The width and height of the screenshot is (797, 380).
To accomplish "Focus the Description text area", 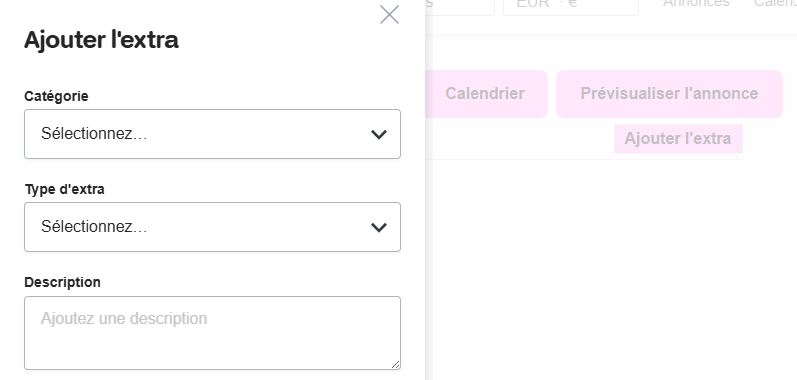I will coord(212,333).
